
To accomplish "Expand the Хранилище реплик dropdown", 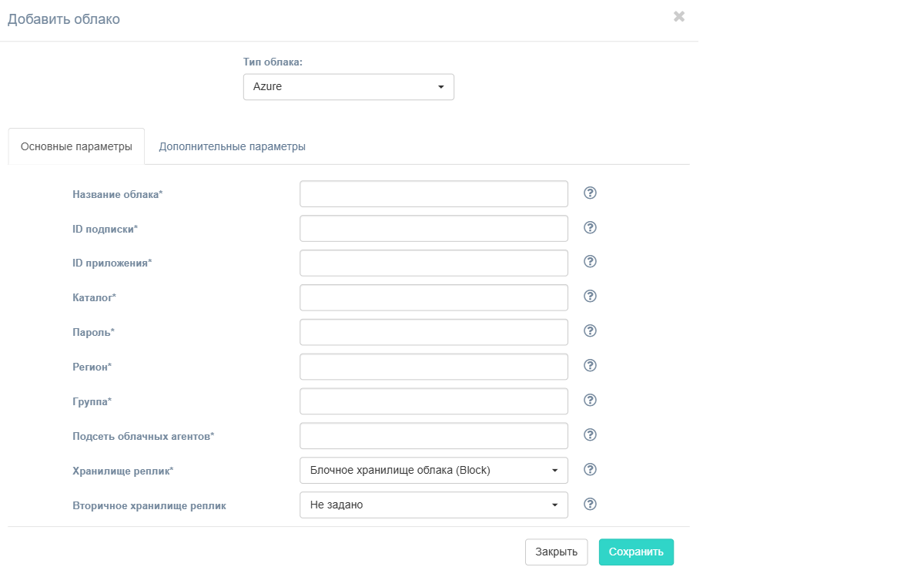I will pos(434,471).
